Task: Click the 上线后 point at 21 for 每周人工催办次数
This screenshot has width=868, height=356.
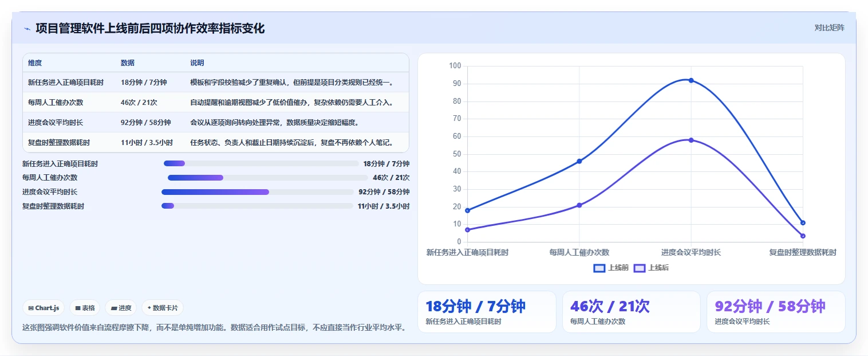Action: 579,205
